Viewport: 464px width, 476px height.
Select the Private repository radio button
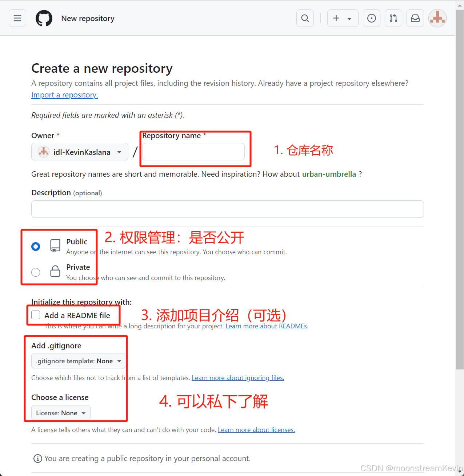click(35, 272)
